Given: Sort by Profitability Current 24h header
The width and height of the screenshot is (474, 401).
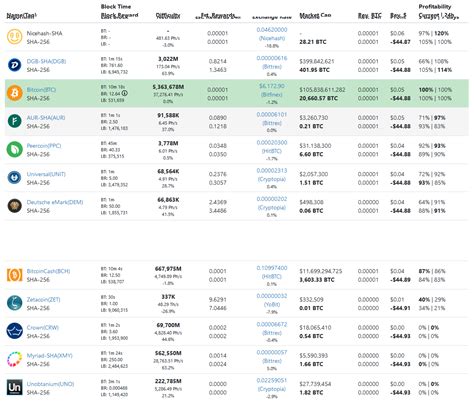Looking at the screenshot, I should click(439, 16).
